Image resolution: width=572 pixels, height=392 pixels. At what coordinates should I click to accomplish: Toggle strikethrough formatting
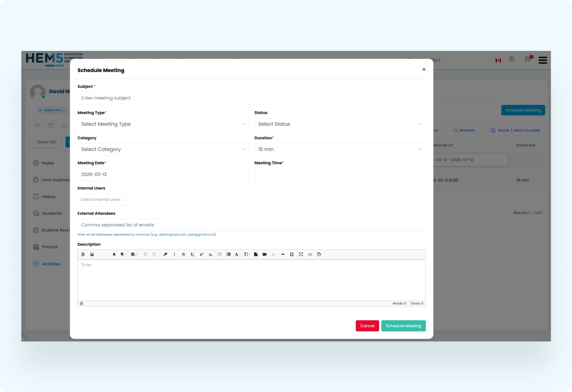pos(183,254)
